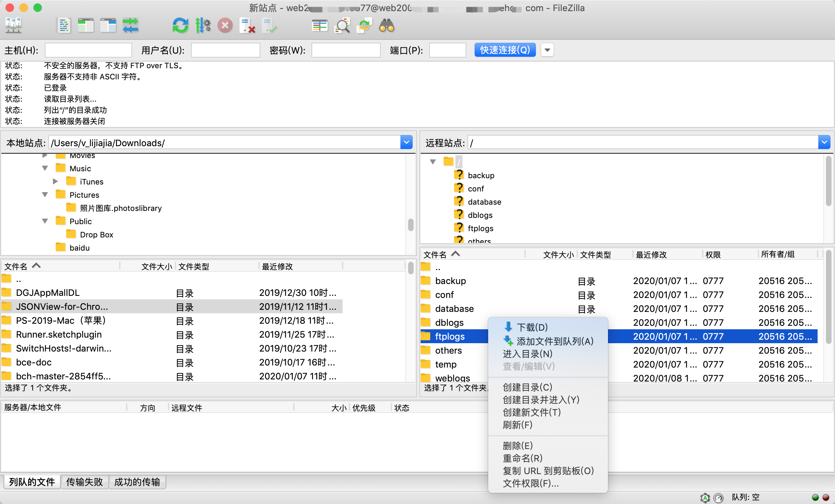Select DGJAppMallDL local folder row
The image size is (835, 504).
172,293
